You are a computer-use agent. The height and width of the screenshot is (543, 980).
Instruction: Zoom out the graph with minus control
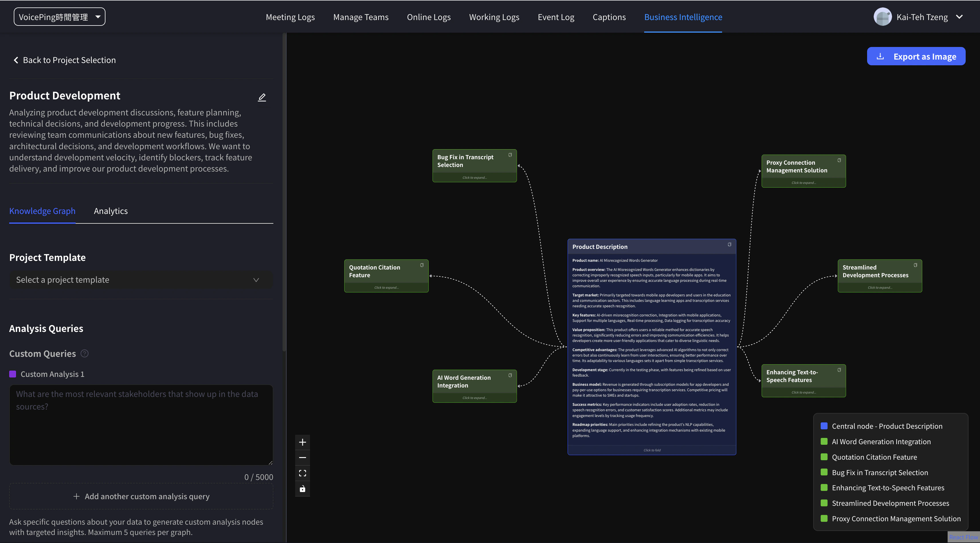point(302,457)
